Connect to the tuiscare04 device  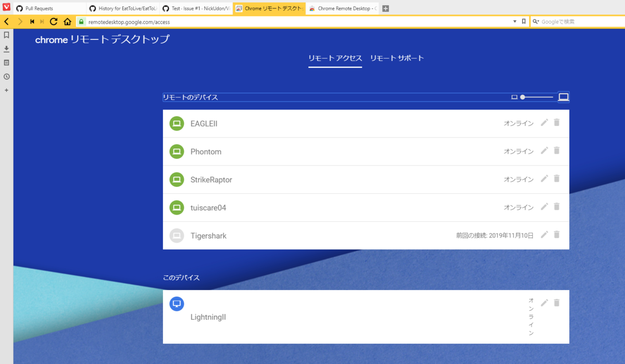(366, 208)
